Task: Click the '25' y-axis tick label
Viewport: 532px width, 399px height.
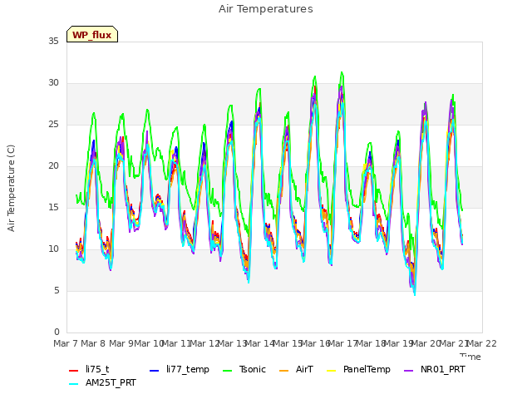Action: pos(53,125)
